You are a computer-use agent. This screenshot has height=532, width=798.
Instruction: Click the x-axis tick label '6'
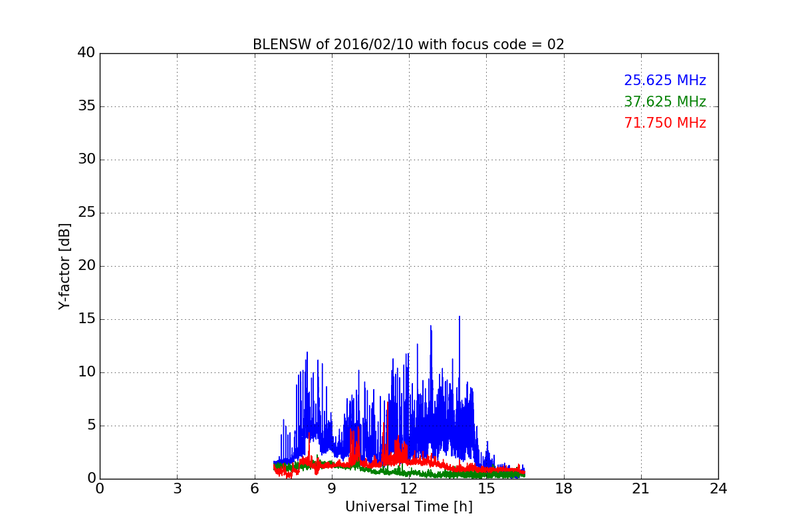[254, 489]
